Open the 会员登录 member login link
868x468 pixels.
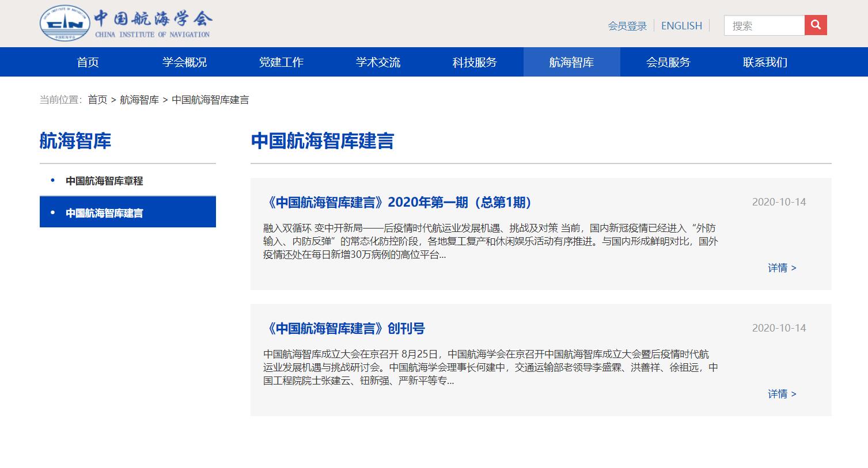click(x=627, y=26)
